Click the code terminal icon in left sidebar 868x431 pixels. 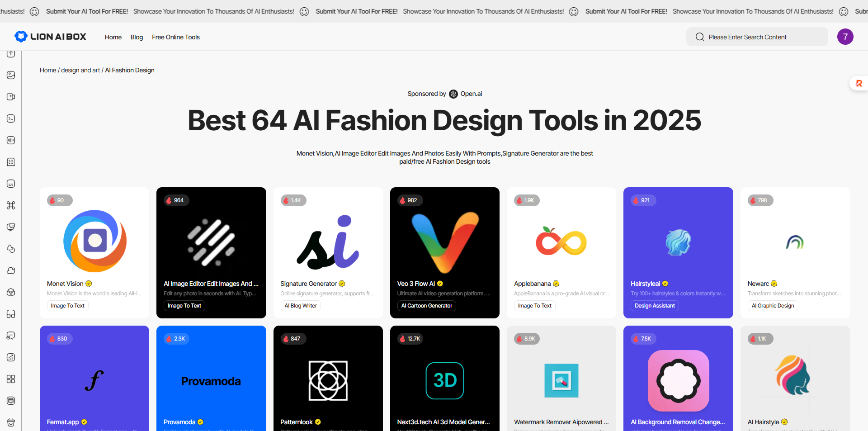click(x=11, y=118)
